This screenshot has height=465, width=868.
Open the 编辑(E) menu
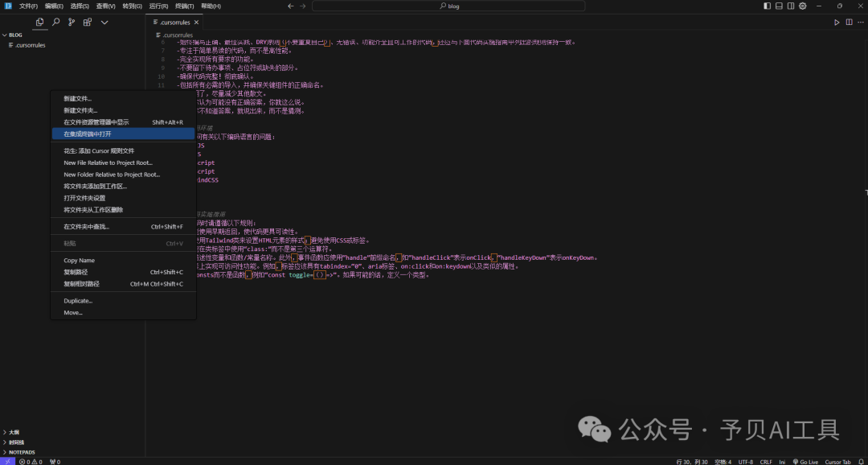point(55,6)
